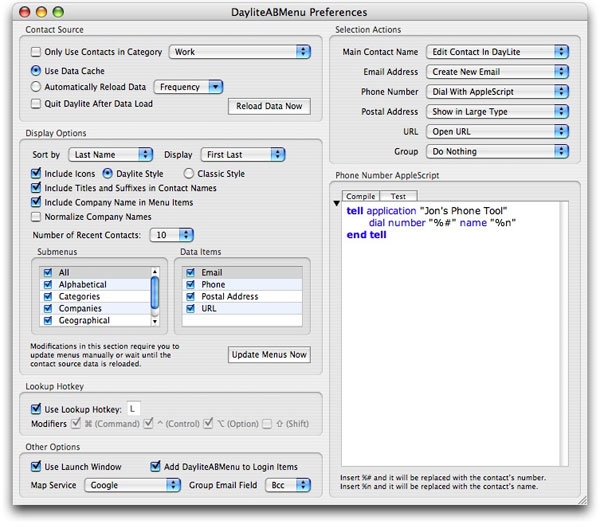Toggle the Use Launch Window checkbox

click(x=36, y=466)
